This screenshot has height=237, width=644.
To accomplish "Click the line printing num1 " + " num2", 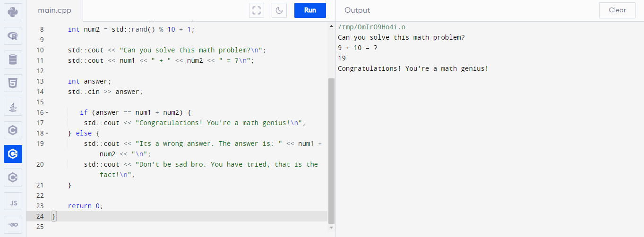I will coord(161,60).
